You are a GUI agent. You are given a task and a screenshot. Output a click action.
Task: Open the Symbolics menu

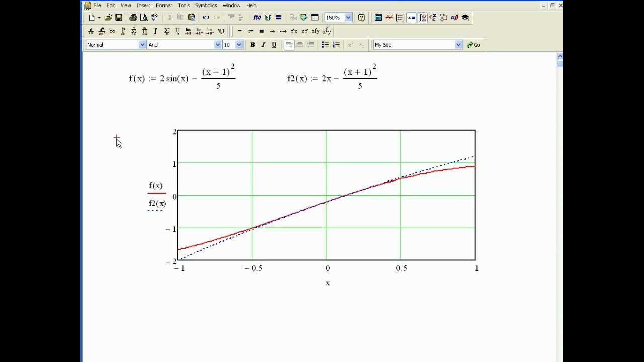(206, 5)
